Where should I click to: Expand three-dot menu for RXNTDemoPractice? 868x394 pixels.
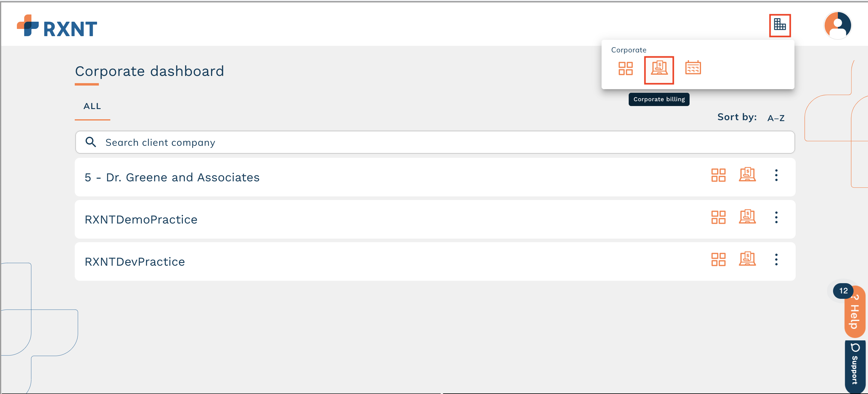point(776,217)
